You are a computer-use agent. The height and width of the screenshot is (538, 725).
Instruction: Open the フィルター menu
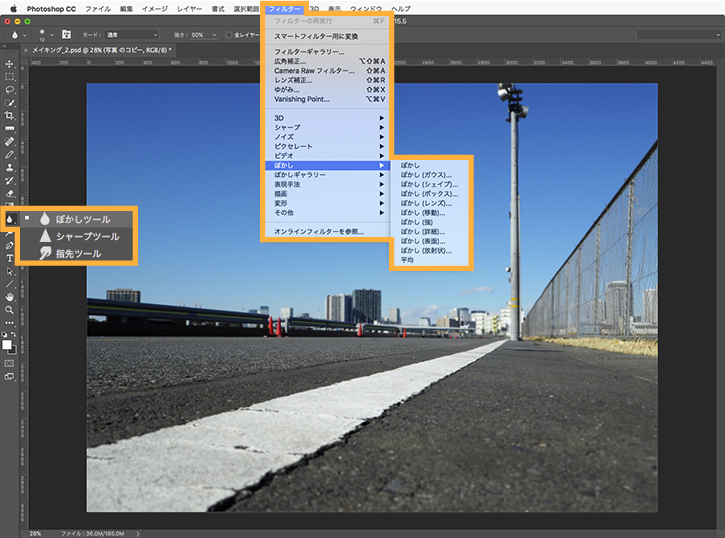pos(284,8)
